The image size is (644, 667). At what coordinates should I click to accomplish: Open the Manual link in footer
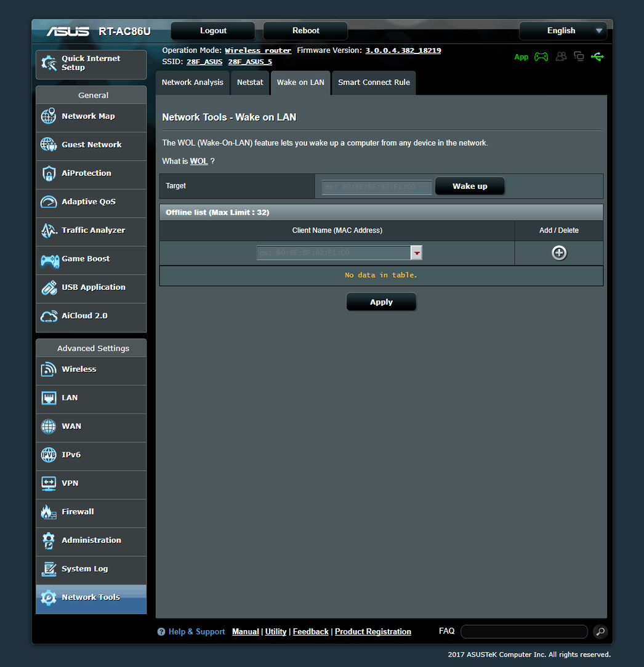coord(245,632)
